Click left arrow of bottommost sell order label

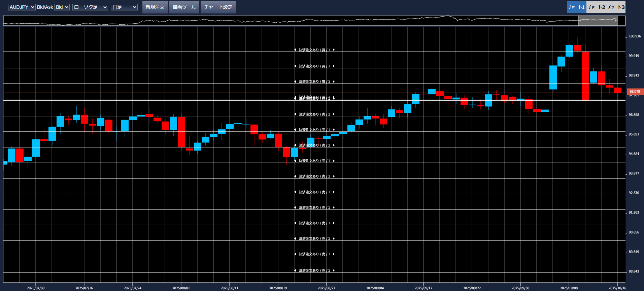295,270
